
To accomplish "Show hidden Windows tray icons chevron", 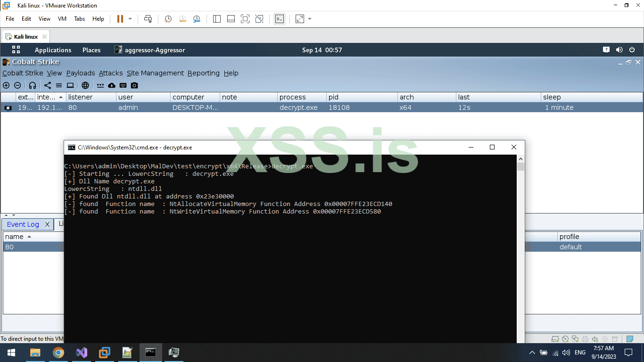I will (x=532, y=353).
